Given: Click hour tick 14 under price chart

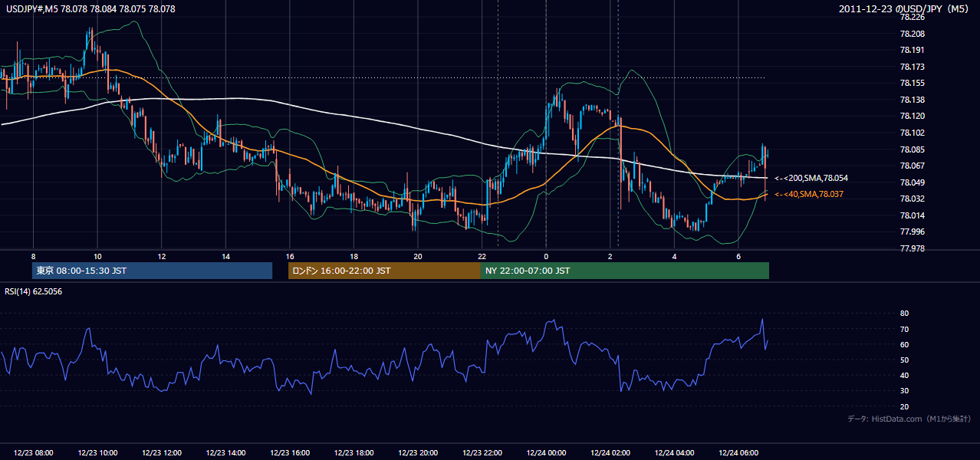Looking at the screenshot, I should (225, 256).
